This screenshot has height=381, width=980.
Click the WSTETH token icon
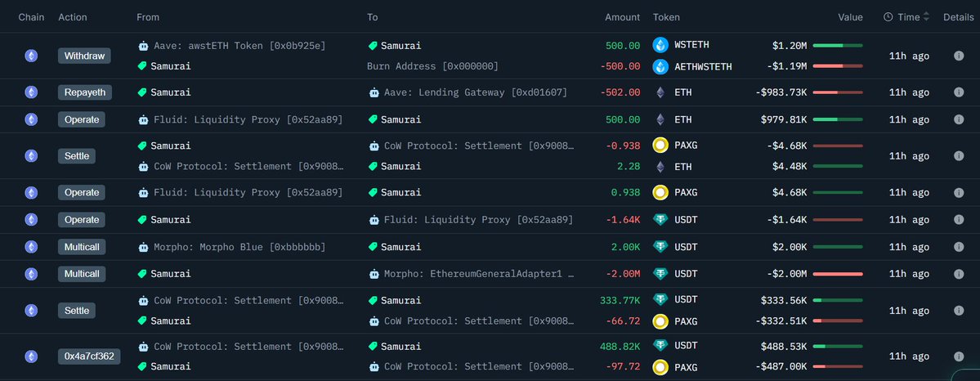tap(660, 46)
